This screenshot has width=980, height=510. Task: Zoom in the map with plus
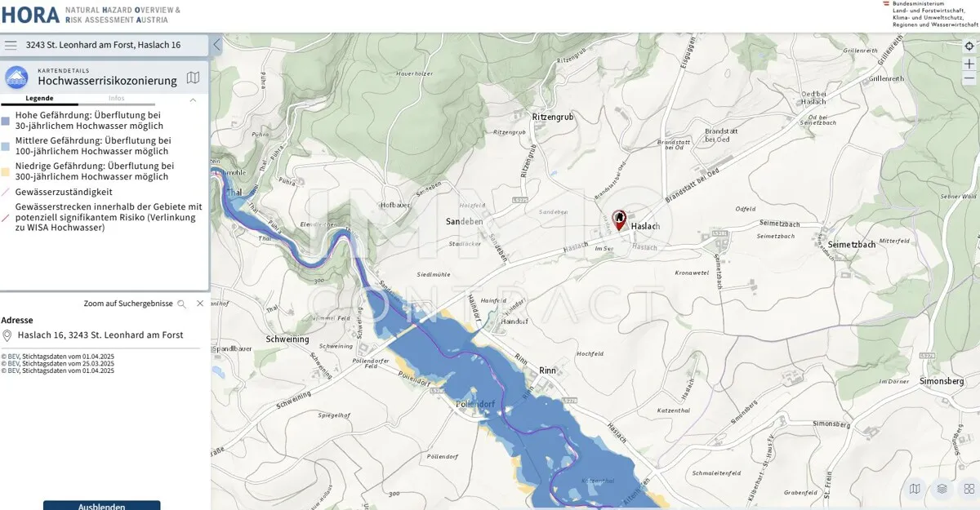[969, 63]
